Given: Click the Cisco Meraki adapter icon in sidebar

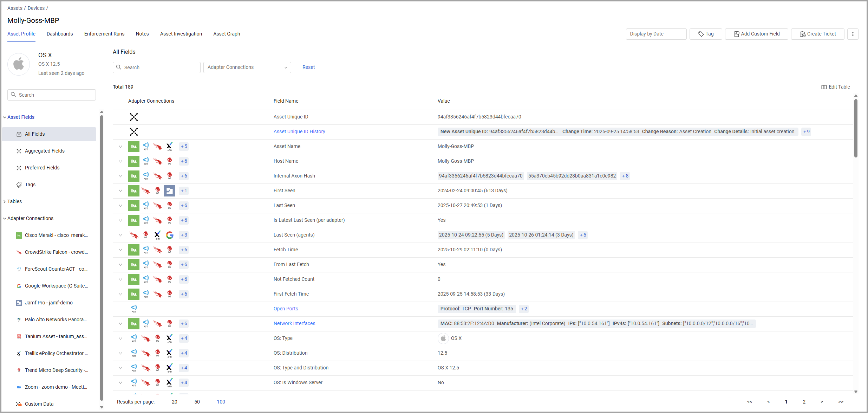Looking at the screenshot, I should pyautogui.click(x=19, y=235).
